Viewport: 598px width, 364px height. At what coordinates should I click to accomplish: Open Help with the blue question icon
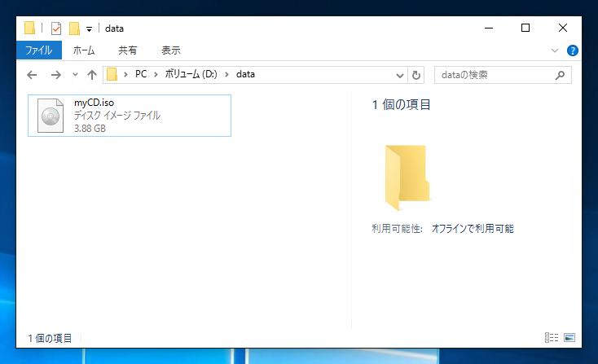pyautogui.click(x=572, y=50)
